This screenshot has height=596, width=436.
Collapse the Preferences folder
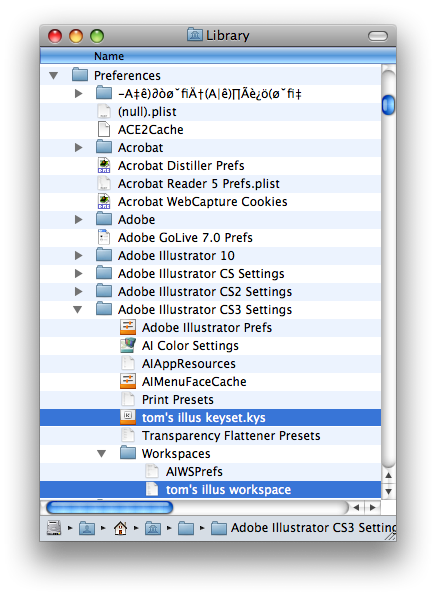click(54, 75)
